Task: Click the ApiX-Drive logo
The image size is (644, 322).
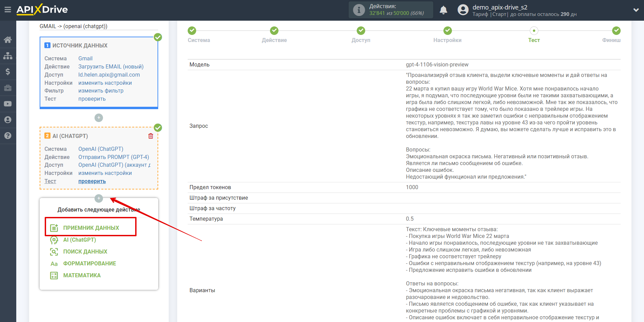Action: tap(42, 9)
